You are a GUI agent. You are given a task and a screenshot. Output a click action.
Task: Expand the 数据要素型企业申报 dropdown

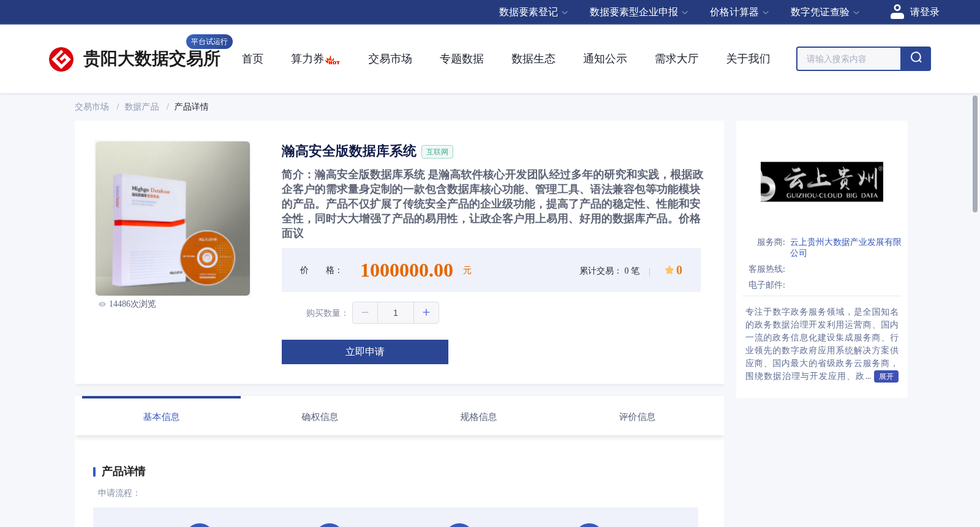pyautogui.click(x=639, y=12)
